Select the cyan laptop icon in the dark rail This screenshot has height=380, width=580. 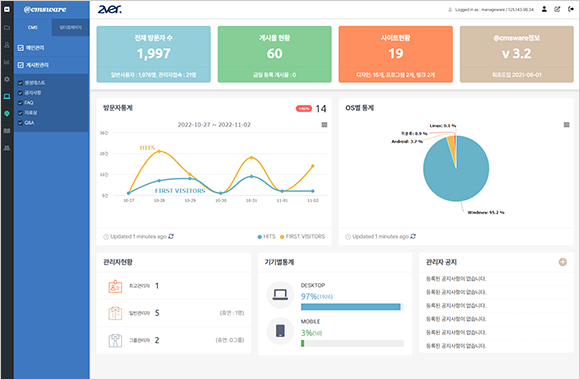pos(7,97)
